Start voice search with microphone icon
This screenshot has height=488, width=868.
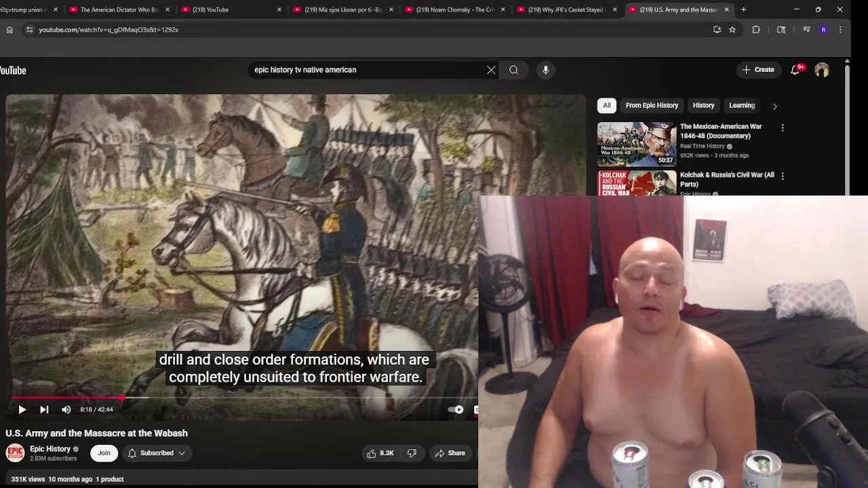545,70
